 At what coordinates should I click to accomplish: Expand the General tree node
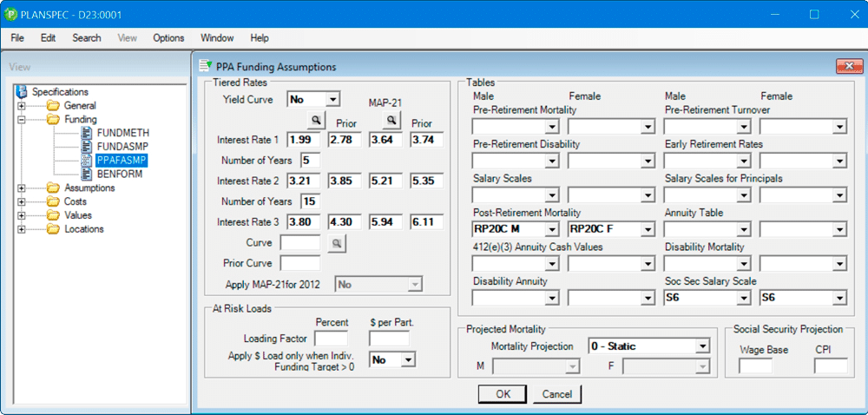pos(22,106)
